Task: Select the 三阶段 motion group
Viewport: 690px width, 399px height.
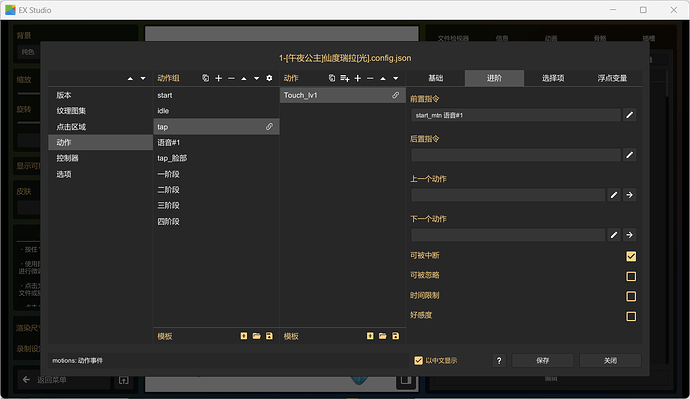Action: pyautogui.click(x=216, y=205)
